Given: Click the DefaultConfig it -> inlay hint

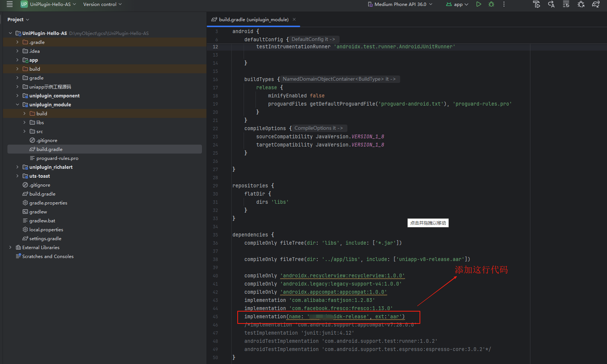Looking at the screenshot, I should click(313, 39).
